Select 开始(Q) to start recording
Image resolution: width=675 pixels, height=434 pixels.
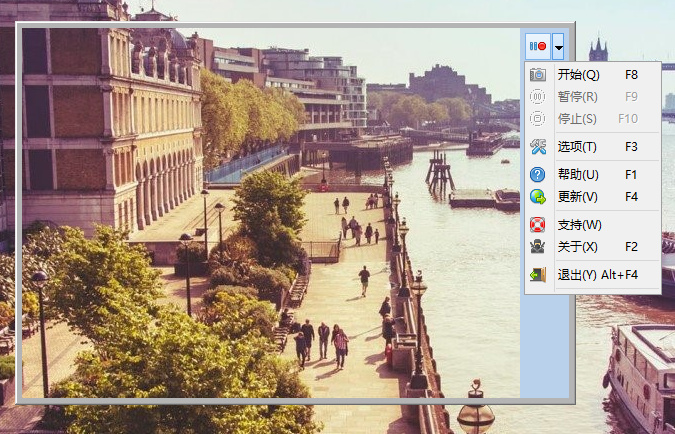pyautogui.click(x=578, y=75)
